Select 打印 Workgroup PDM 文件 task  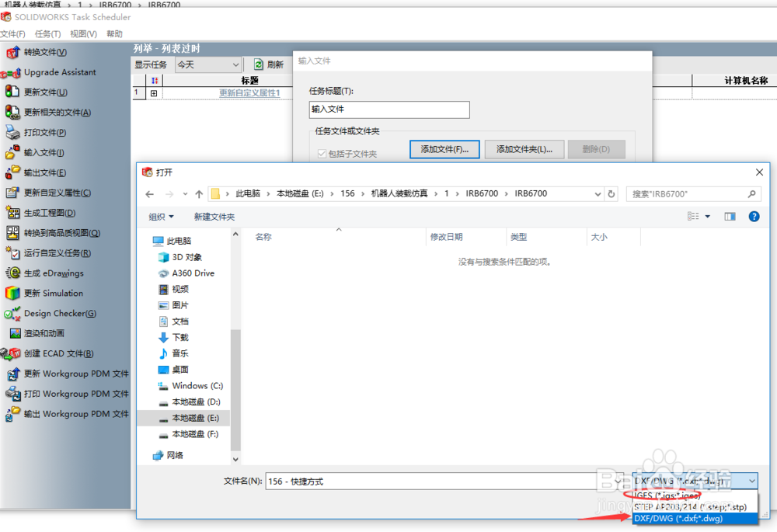(76, 394)
